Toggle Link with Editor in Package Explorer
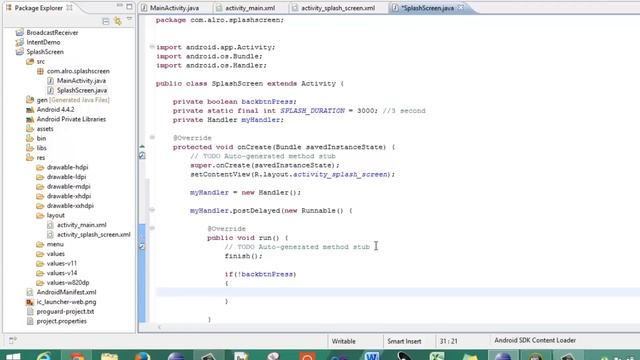Image resolution: width=640 pixels, height=360 pixels. pos(118,21)
